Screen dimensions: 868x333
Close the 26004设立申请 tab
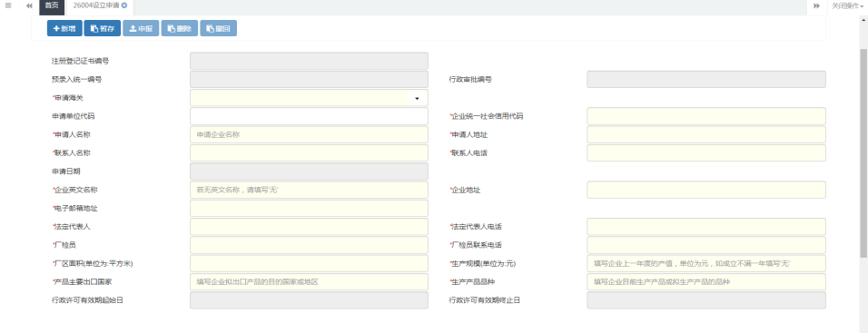[124, 5]
